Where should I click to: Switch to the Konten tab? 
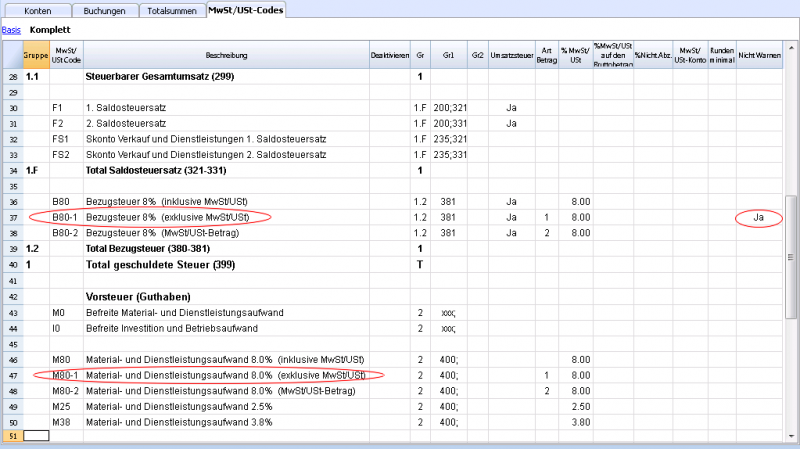(38, 11)
